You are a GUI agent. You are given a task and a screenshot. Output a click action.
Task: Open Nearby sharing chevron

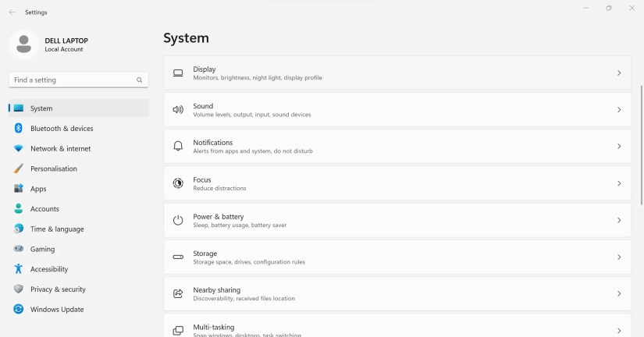click(x=619, y=294)
